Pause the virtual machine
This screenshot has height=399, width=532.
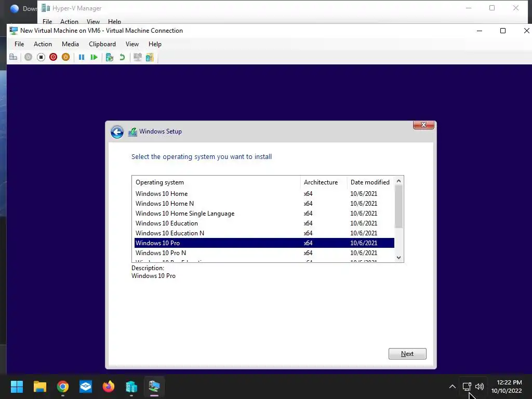pyautogui.click(x=82, y=57)
